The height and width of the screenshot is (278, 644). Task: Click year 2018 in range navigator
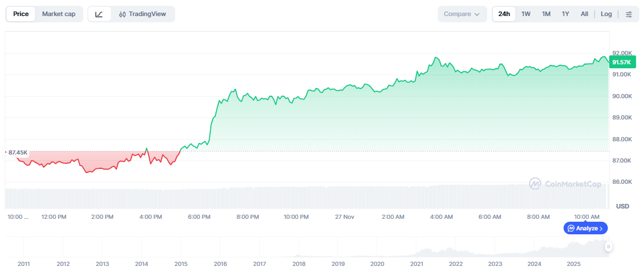point(299,264)
